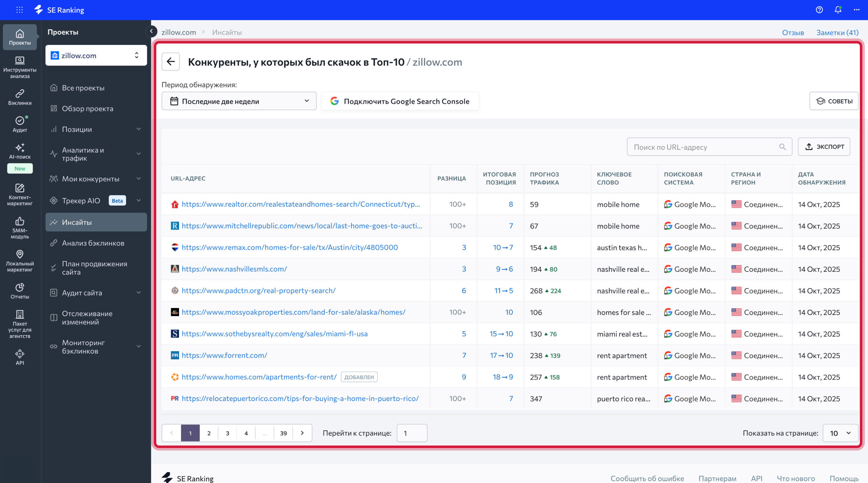868x483 pixels.
Task: Open the Backlinks tool in the sidebar
Action: pyautogui.click(x=20, y=97)
